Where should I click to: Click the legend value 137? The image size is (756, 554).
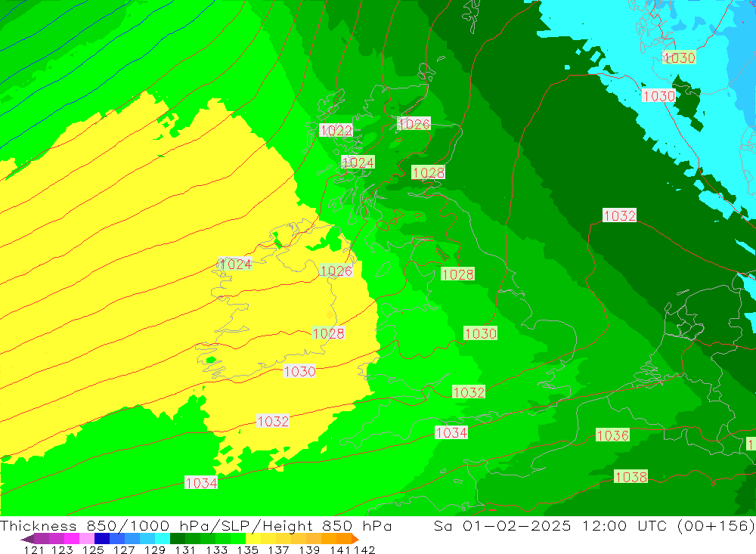coord(278,549)
